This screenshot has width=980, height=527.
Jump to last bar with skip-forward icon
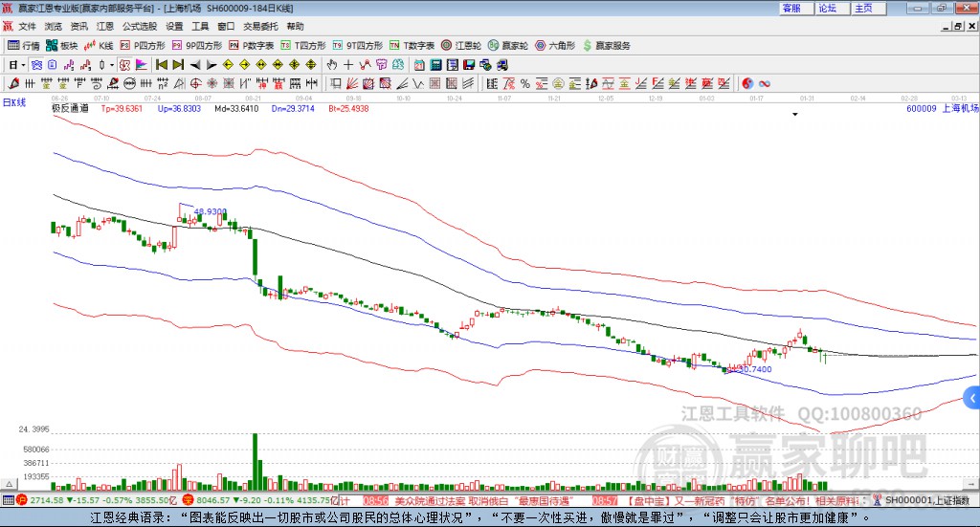coord(178,65)
